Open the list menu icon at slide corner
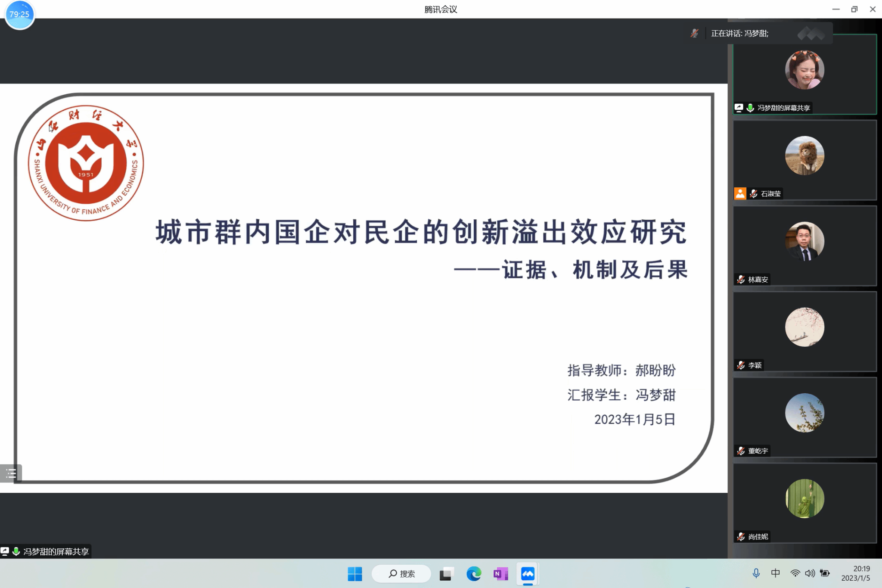Screen dimensions: 882x588 tap(11, 474)
